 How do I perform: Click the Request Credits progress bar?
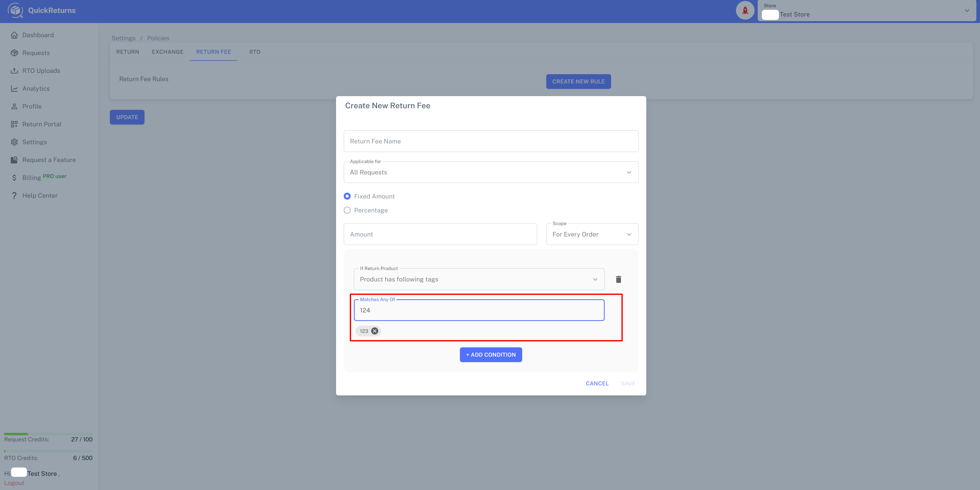point(48,434)
